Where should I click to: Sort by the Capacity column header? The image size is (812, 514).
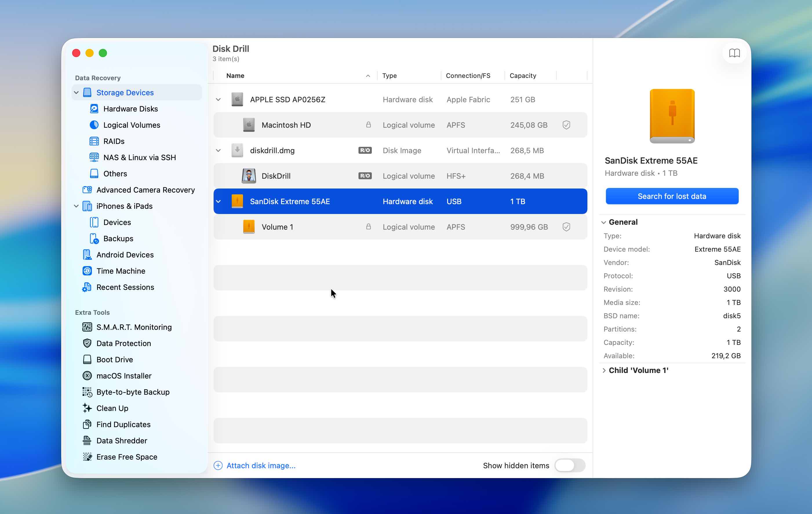[x=523, y=76]
